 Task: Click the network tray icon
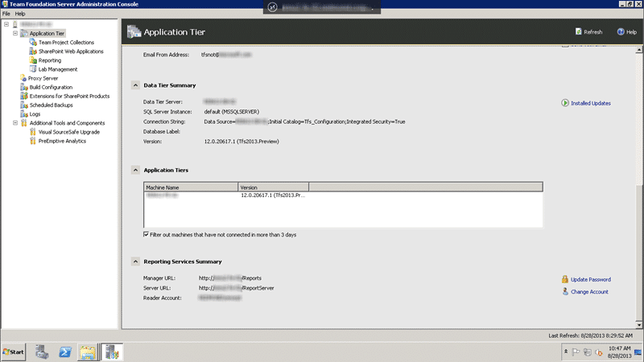[588, 352]
